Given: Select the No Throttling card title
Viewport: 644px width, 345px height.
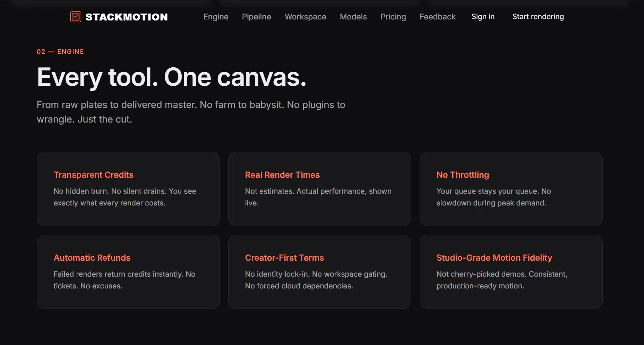Looking at the screenshot, I should 463,175.
